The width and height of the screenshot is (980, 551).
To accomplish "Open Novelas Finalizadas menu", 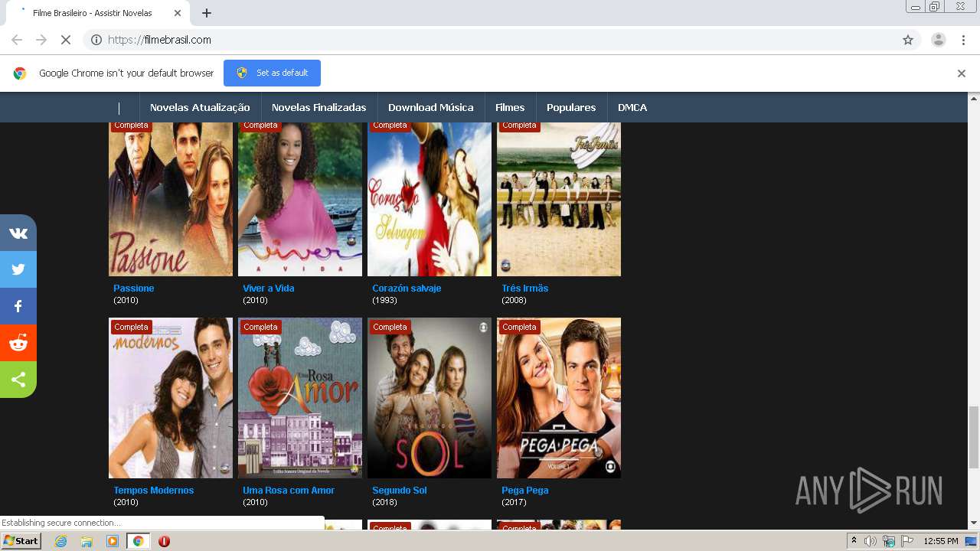I will [319, 107].
